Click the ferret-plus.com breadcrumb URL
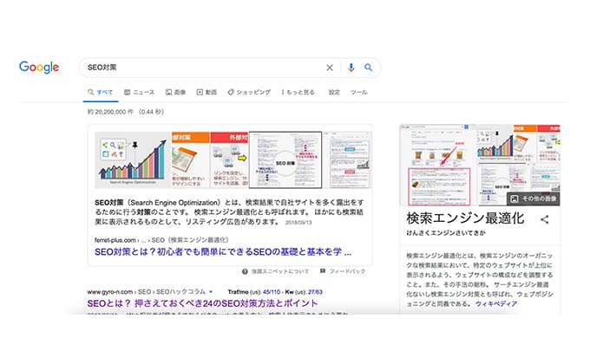590x364 pixels. coord(161,240)
